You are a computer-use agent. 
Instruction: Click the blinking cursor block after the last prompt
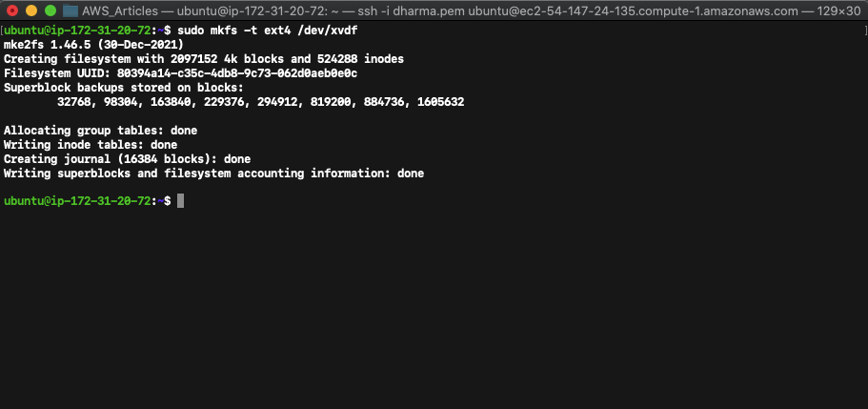coord(180,201)
